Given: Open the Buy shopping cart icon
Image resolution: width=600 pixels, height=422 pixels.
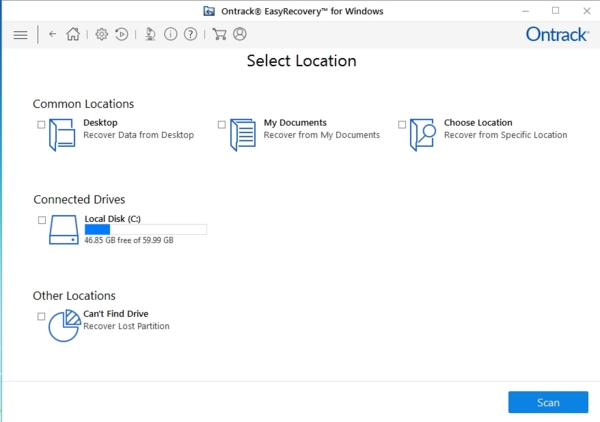Looking at the screenshot, I should point(219,34).
